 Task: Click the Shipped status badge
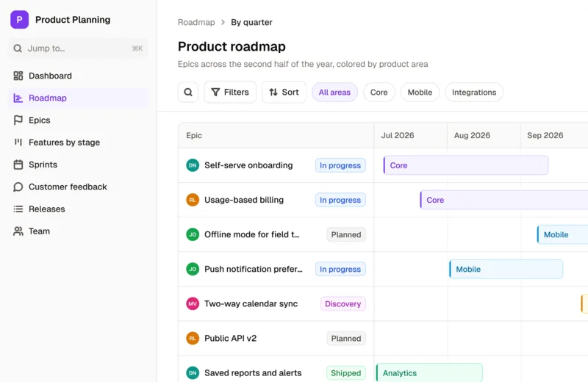pyautogui.click(x=345, y=373)
